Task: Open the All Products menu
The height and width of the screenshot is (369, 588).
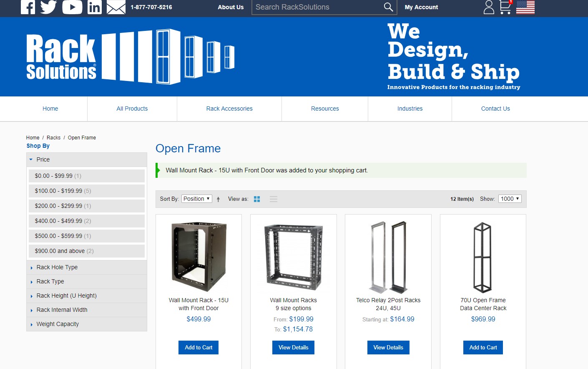Action: [132, 109]
